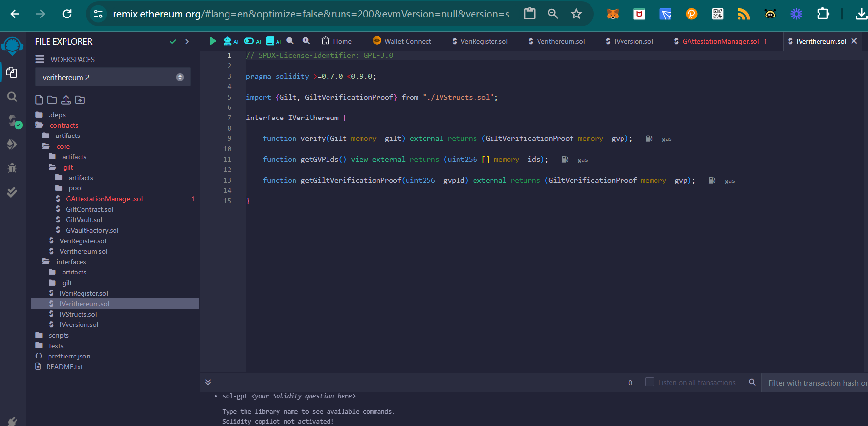
Task: Create a new file icon
Action: [x=39, y=100]
